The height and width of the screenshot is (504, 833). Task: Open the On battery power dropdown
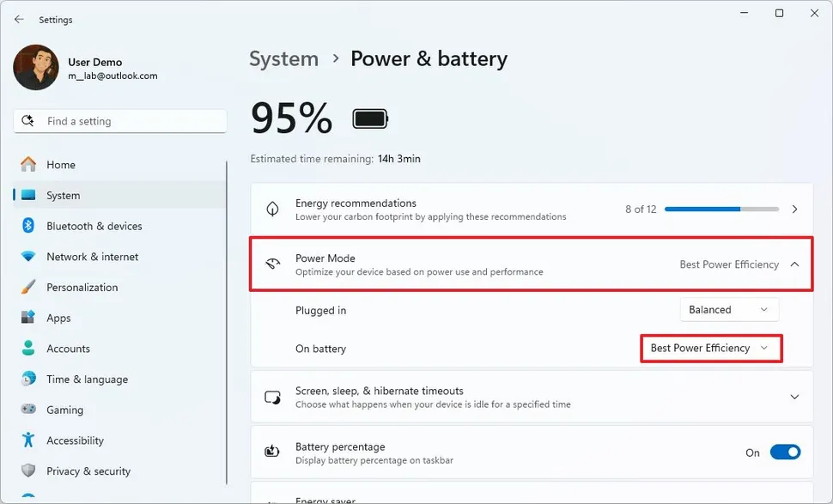pos(710,348)
